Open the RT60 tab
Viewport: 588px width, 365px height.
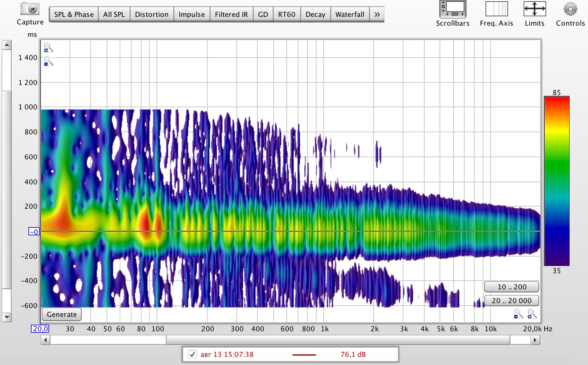point(287,14)
